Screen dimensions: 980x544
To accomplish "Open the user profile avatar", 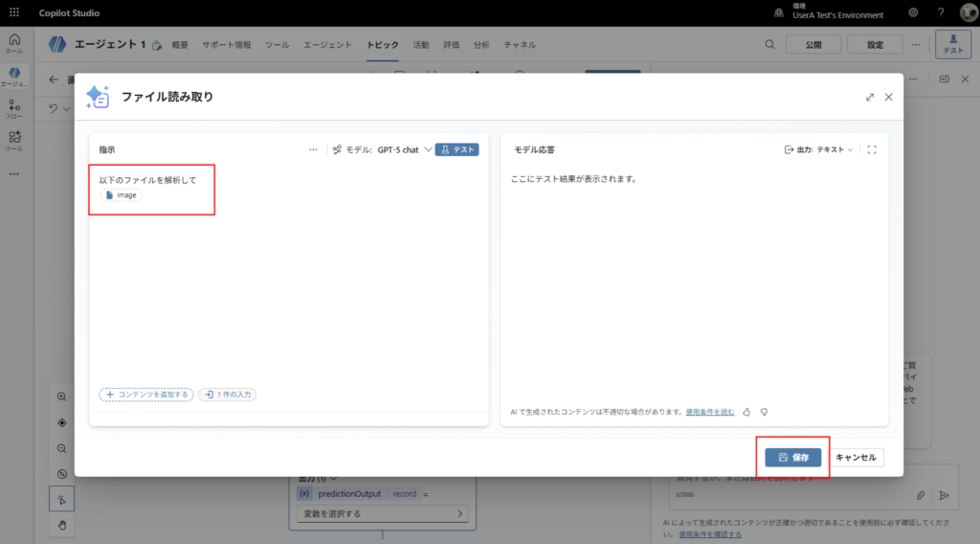I will point(969,12).
